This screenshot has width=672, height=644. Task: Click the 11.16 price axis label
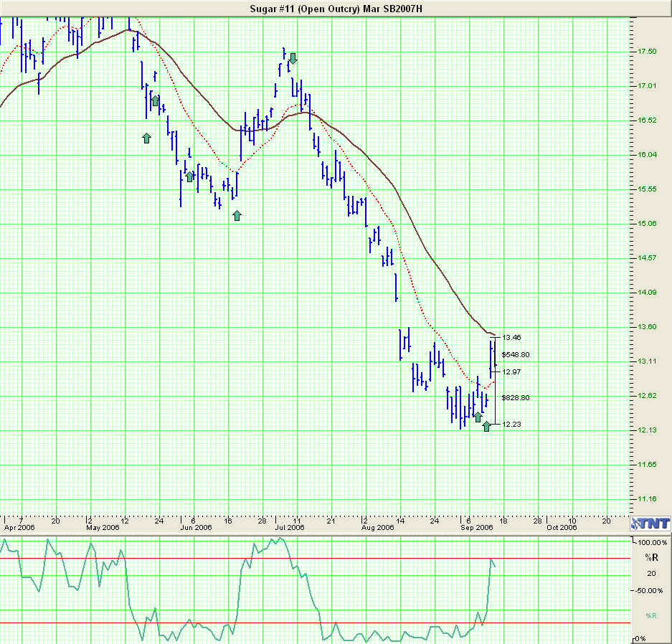pyautogui.click(x=647, y=498)
